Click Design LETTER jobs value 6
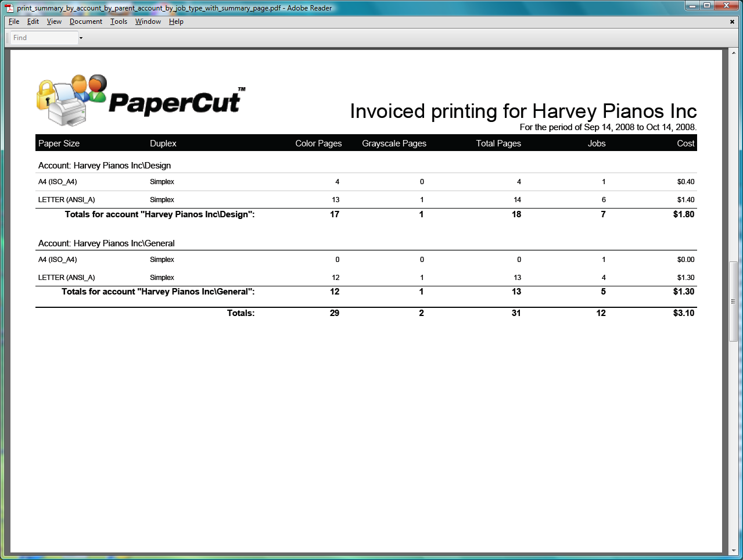 click(604, 200)
